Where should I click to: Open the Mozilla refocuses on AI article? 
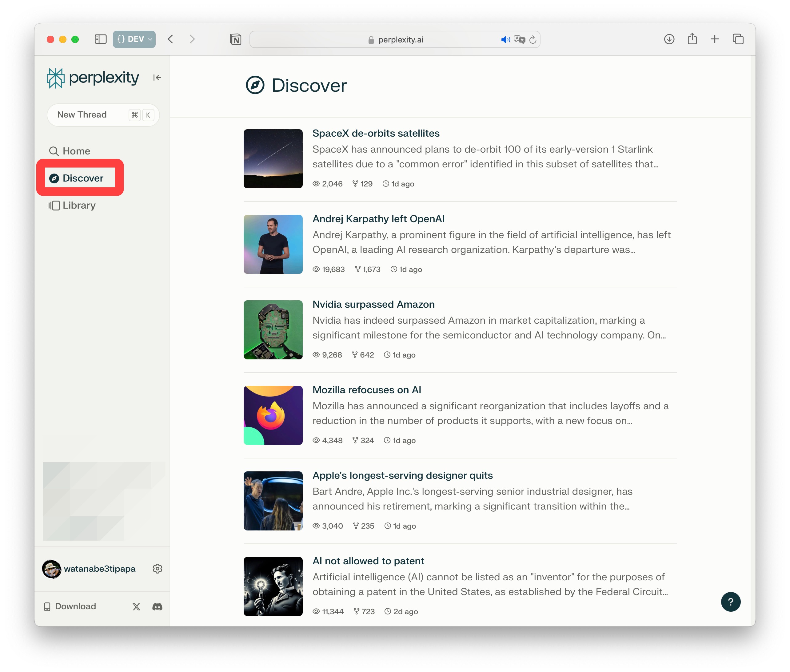pyautogui.click(x=366, y=390)
